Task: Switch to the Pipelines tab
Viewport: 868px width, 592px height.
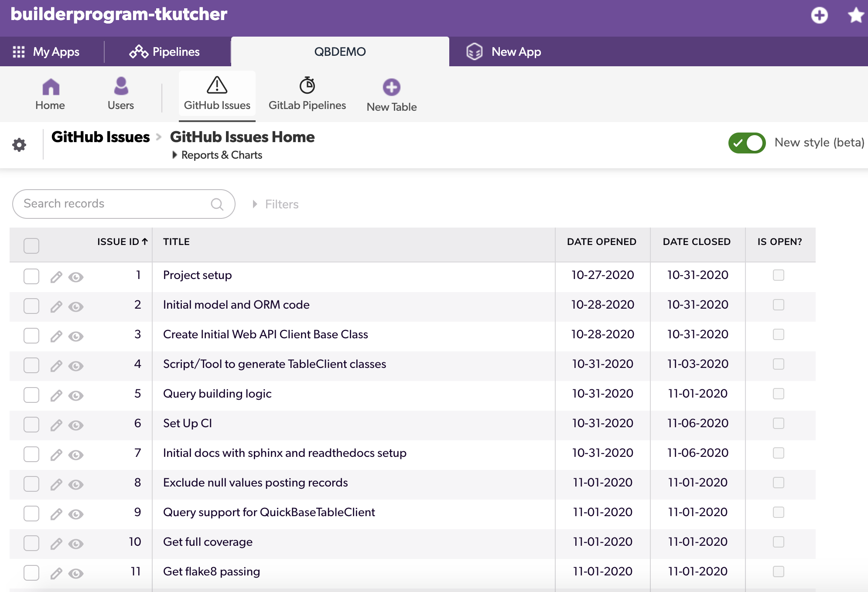Action: click(x=164, y=51)
